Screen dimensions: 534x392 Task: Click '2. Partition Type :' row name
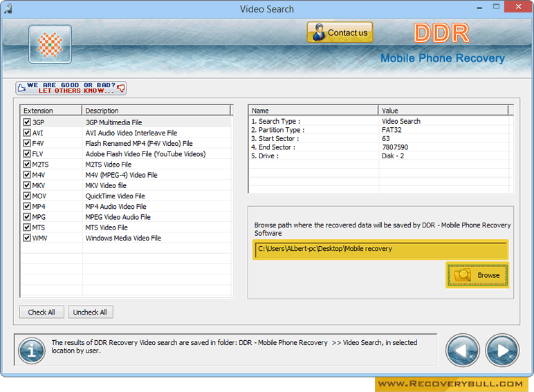tap(278, 130)
